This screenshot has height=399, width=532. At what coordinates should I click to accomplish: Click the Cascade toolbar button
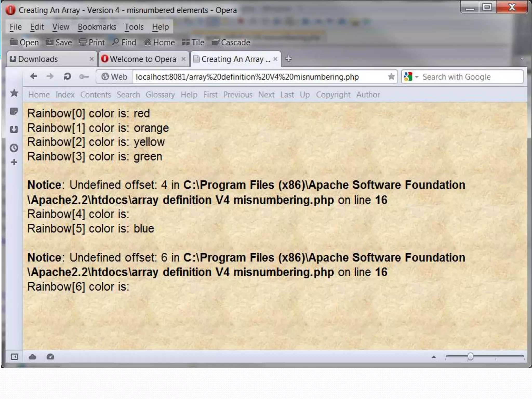click(231, 42)
